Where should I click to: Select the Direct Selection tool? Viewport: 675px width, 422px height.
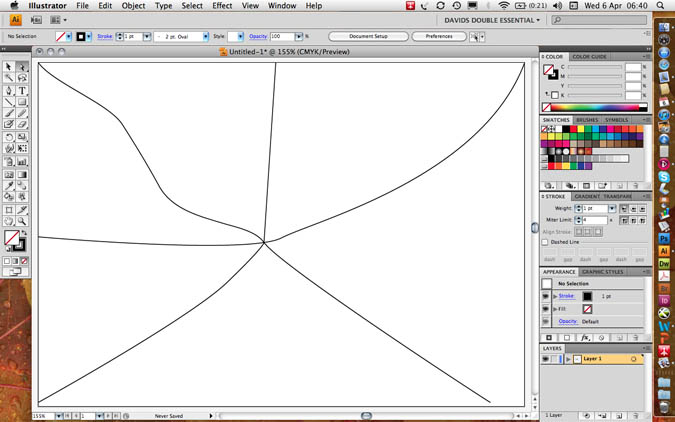click(22, 67)
